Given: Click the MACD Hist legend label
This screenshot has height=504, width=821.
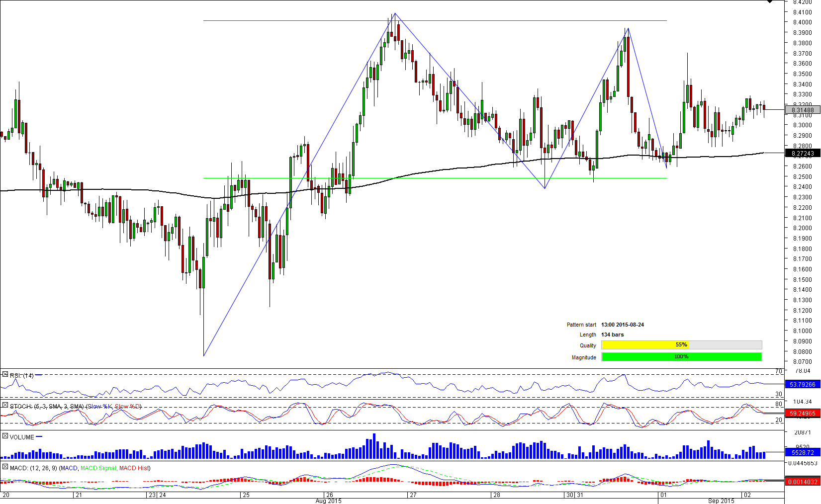Looking at the screenshot, I should tap(134, 468).
